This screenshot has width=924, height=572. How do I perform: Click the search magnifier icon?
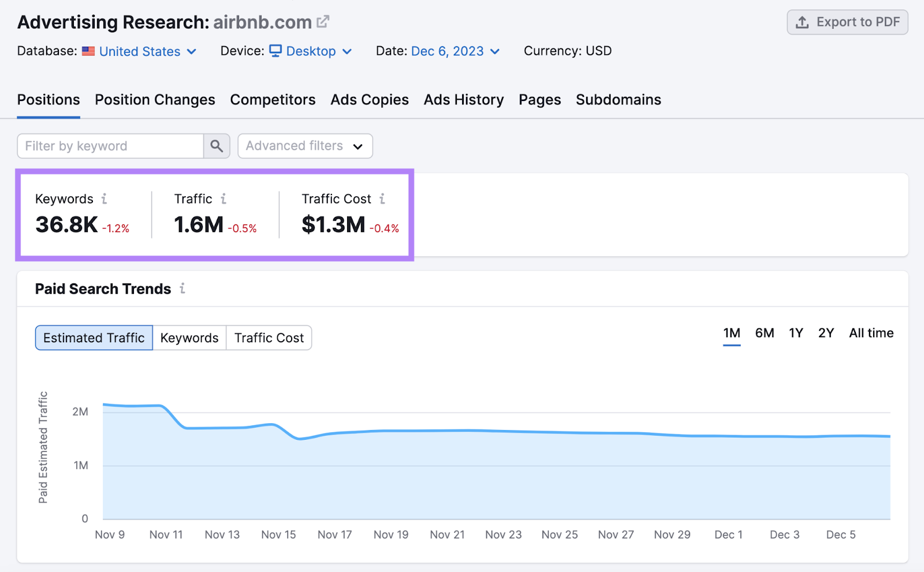(x=217, y=146)
